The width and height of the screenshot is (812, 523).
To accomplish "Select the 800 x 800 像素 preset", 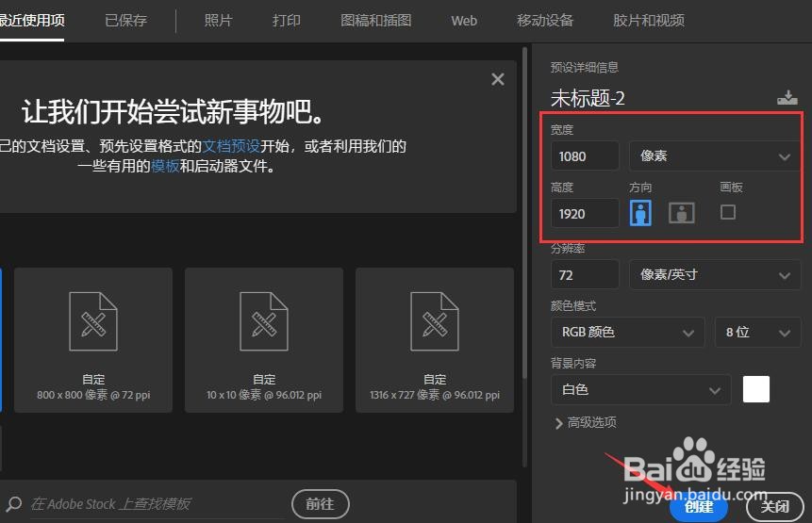I will tap(93, 340).
